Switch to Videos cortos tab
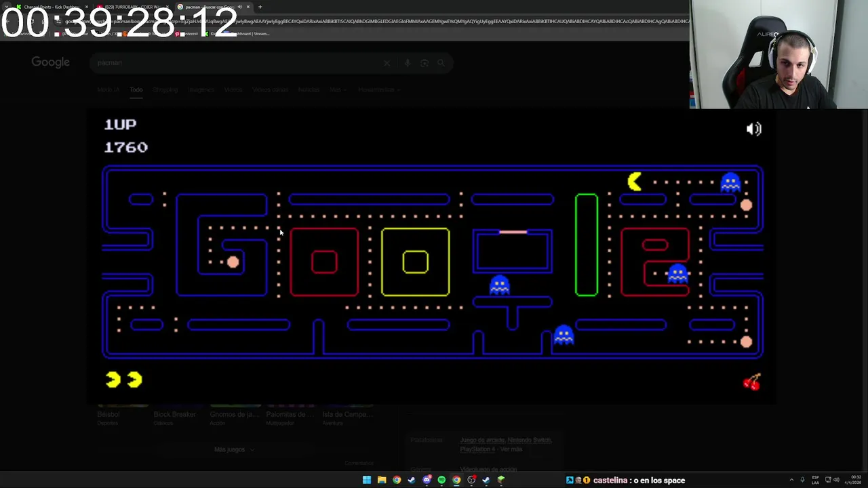 (271, 89)
